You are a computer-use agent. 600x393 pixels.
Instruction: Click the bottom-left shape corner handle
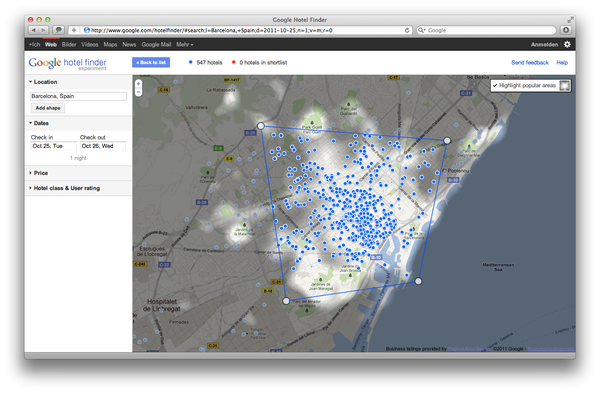pyautogui.click(x=286, y=301)
